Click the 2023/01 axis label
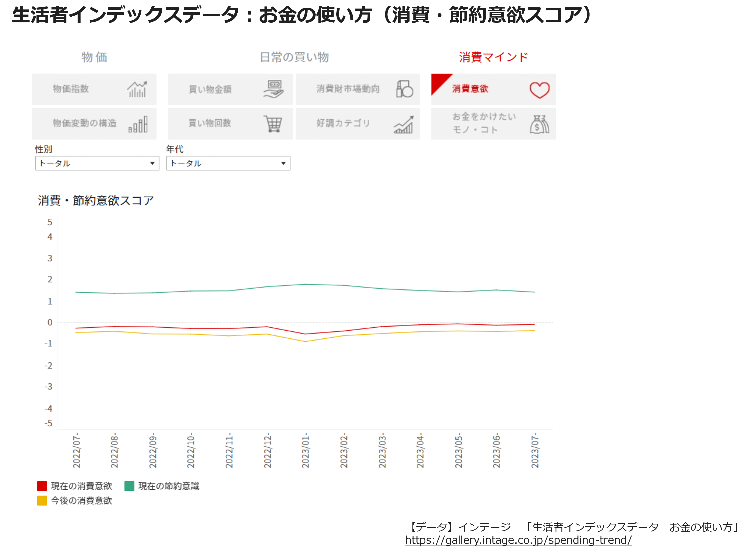Screen dimensions: 756x554 click(x=305, y=450)
